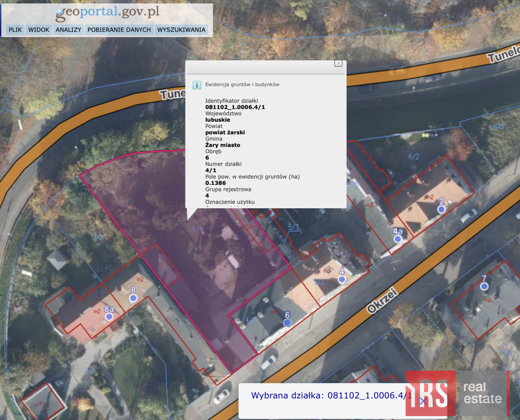Close the parcel information popup
The image size is (520, 420).
click(x=338, y=63)
